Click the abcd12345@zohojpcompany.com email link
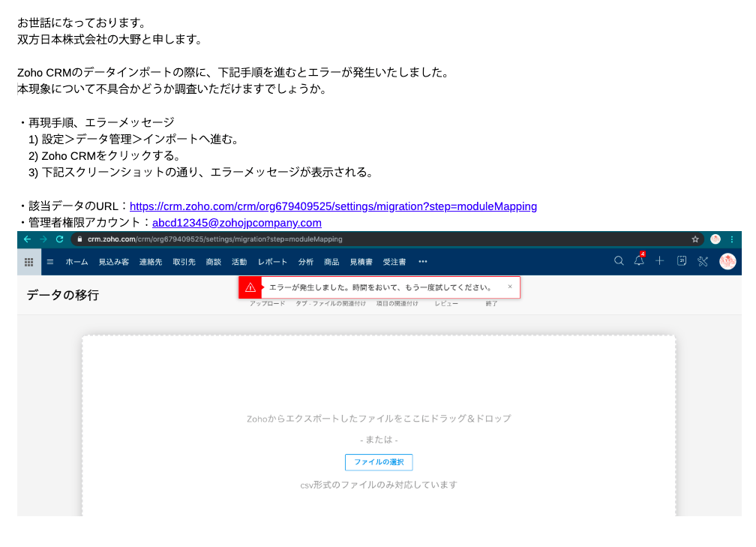 pyautogui.click(x=237, y=223)
